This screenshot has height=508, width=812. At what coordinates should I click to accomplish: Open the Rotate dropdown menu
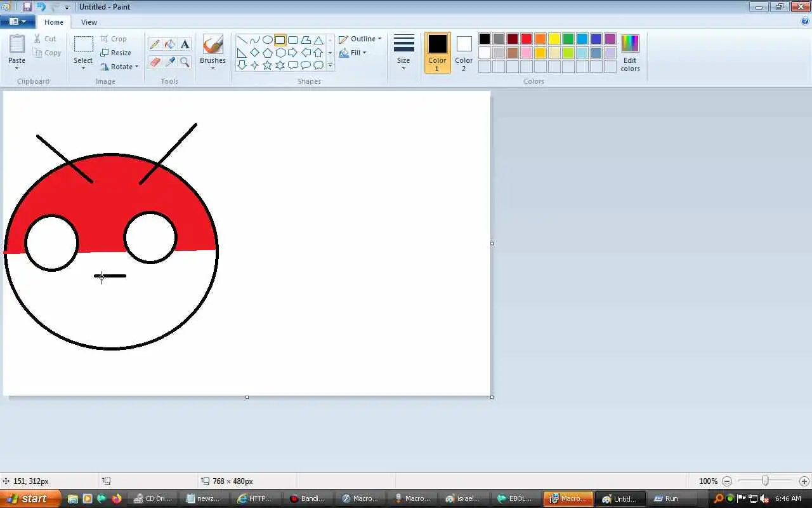[x=119, y=67]
